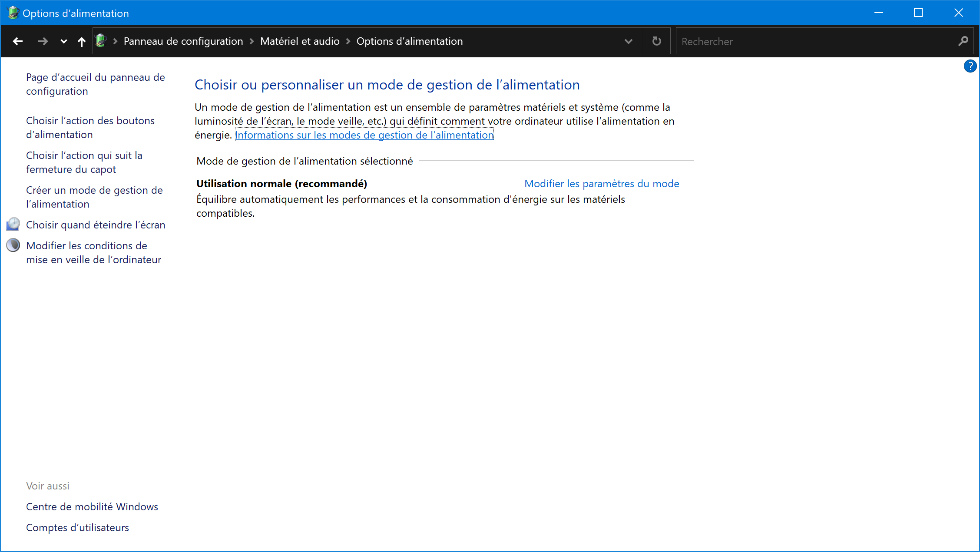Expand chevron after Matériel et audio
This screenshot has height=552, width=980.
coord(348,41)
